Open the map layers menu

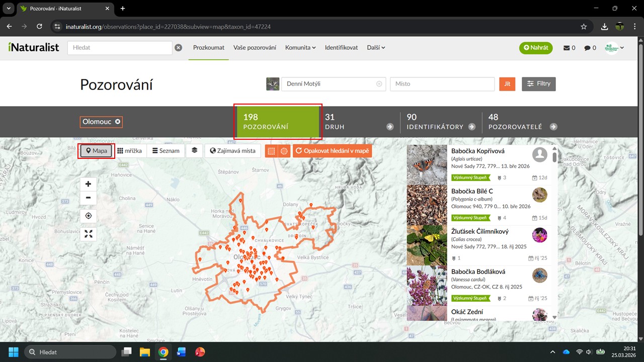(x=194, y=151)
